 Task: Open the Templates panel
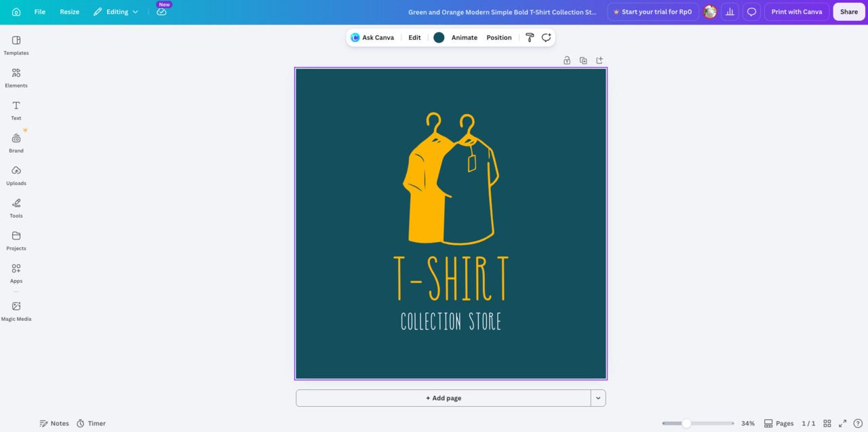pyautogui.click(x=16, y=45)
